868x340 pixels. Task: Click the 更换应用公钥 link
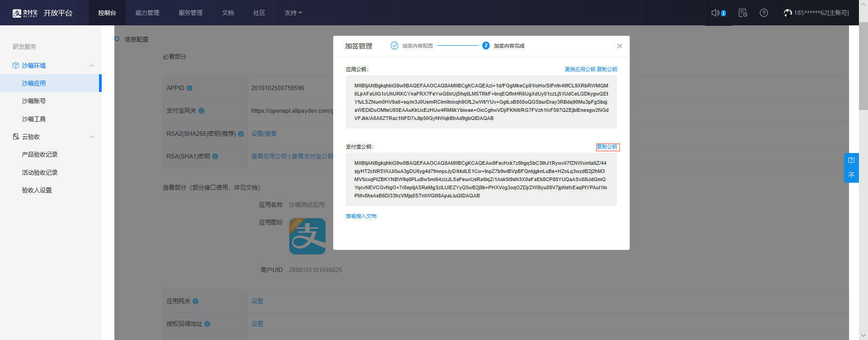(x=580, y=69)
